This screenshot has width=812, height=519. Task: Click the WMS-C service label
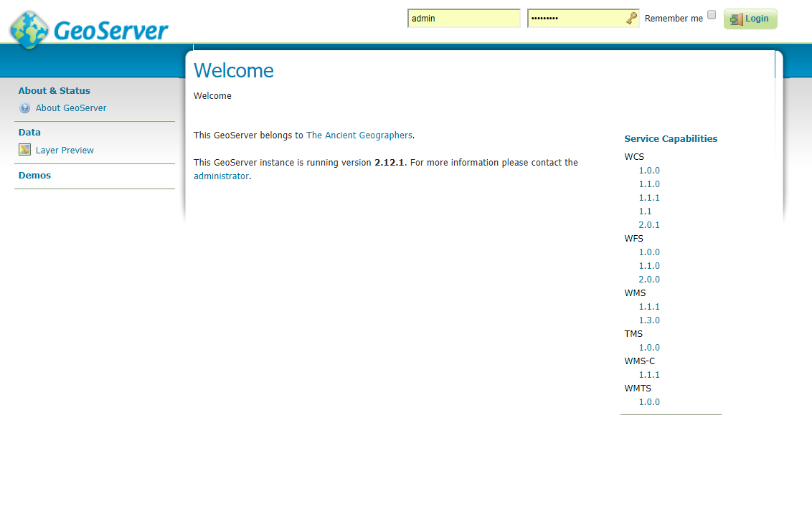coord(640,361)
